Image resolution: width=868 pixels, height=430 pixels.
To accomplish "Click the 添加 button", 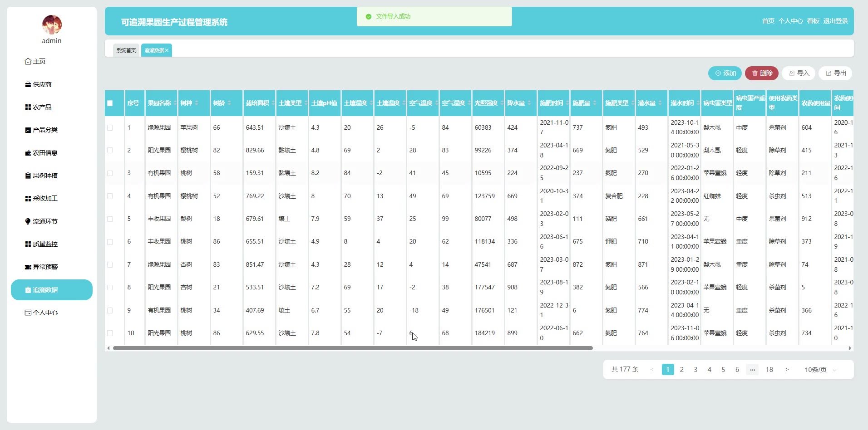I will pos(725,73).
